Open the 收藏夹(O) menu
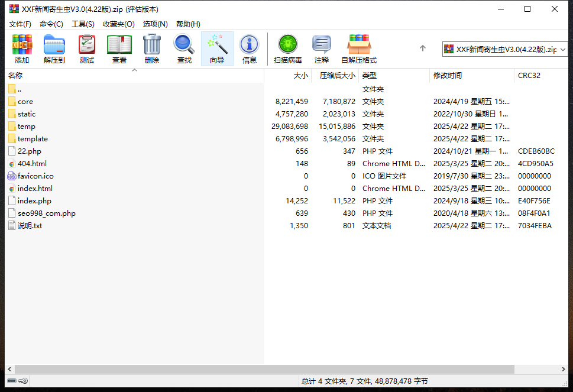573x392 pixels. (x=118, y=24)
